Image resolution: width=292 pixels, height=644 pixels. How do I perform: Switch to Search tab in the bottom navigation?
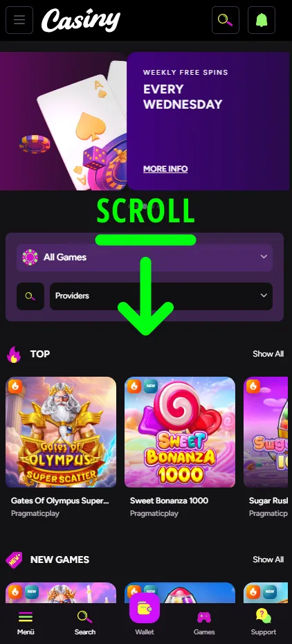tap(85, 623)
